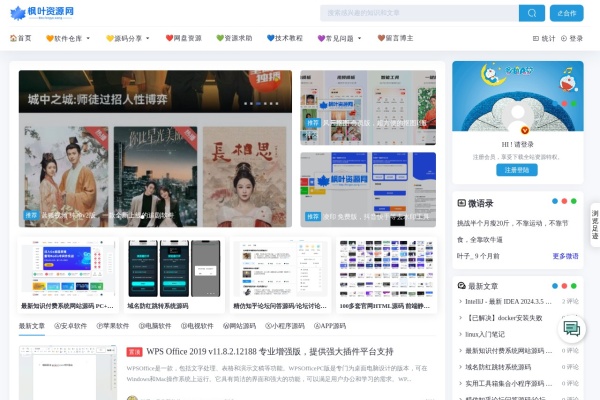Expand the 软件仓库 dropdown menu
Viewport: 600px width, 400px height.
tap(70, 38)
